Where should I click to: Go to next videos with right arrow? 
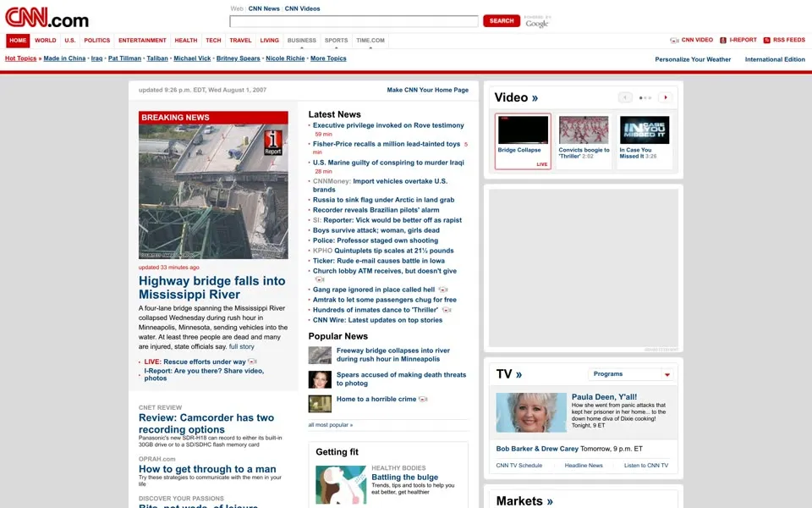coord(666,97)
